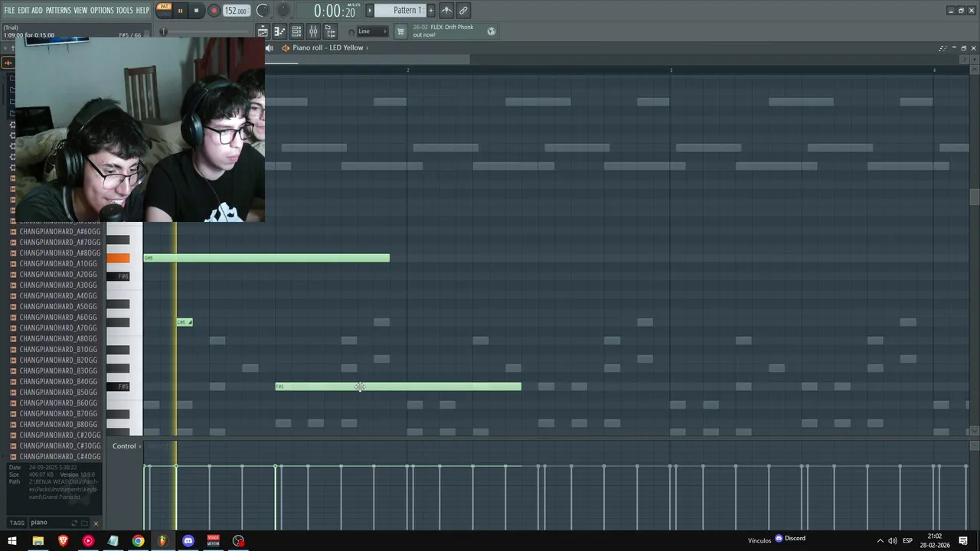Toggle PAT/SONG playback mode
The image size is (980, 551).
(x=164, y=10)
